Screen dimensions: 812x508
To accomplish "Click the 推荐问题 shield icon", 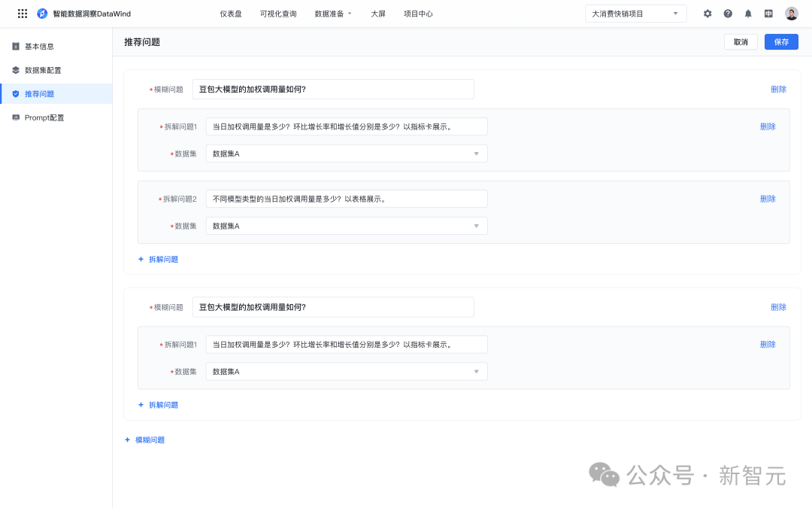I will 16,94.
